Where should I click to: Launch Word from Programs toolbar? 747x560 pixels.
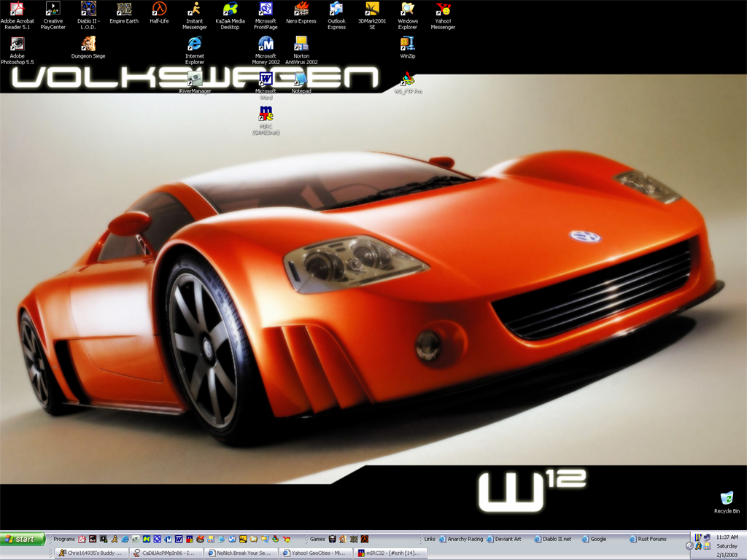(x=179, y=539)
